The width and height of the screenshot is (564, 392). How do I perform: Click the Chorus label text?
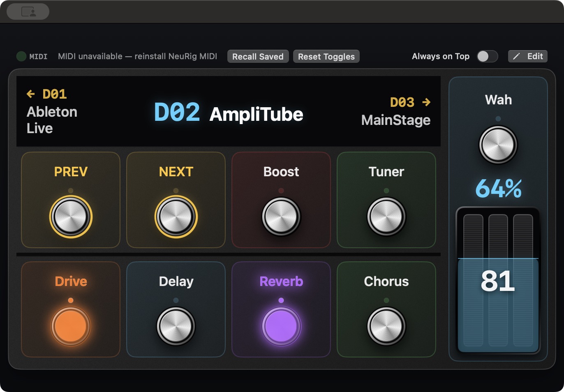tap(386, 281)
